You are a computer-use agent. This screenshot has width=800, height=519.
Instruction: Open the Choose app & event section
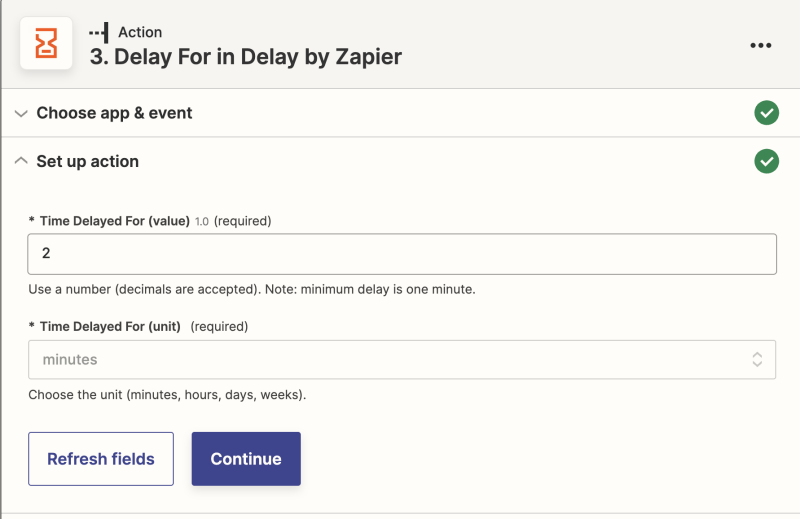(x=114, y=113)
